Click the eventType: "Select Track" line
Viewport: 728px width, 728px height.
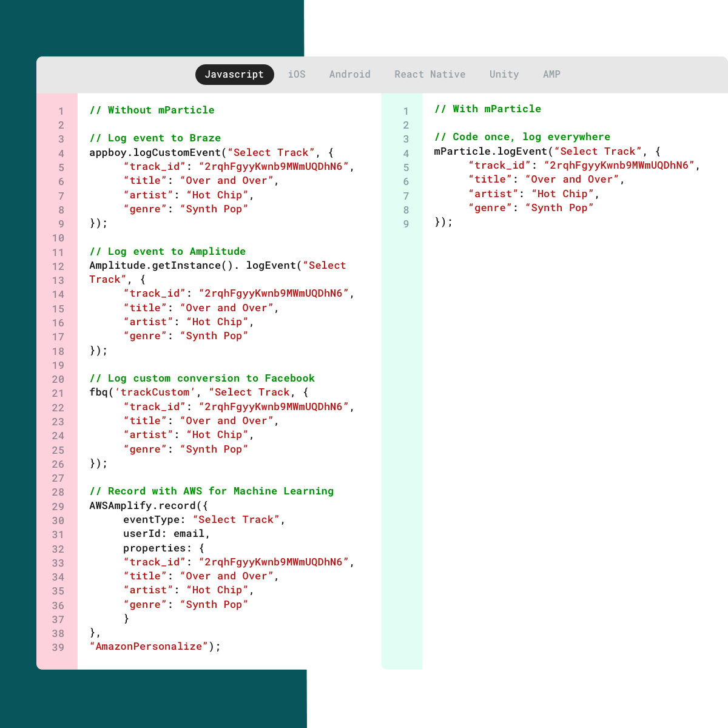204,519
